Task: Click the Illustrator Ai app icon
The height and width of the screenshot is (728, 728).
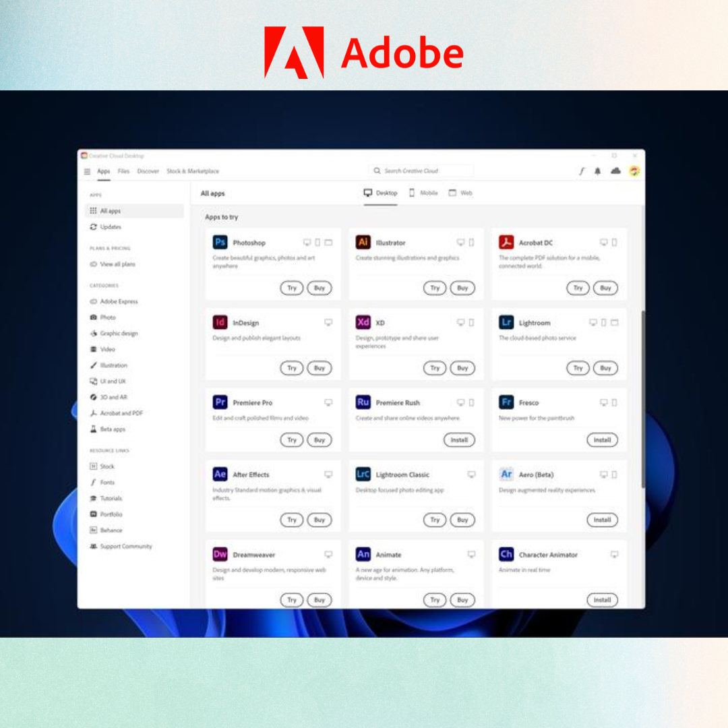Action: click(x=363, y=243)
